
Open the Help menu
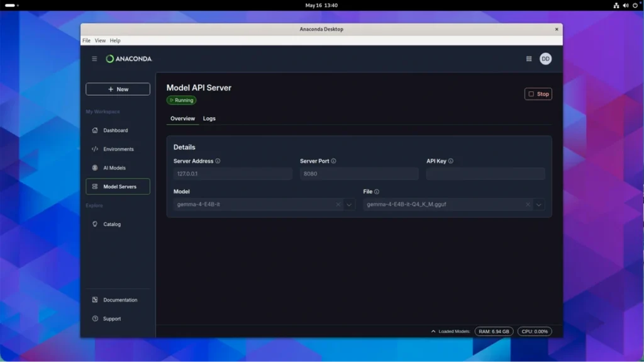click(115, 41)
